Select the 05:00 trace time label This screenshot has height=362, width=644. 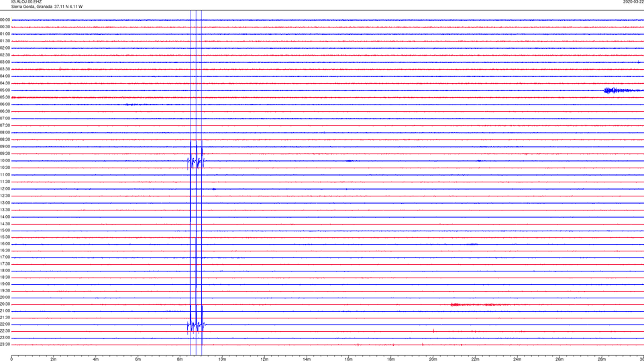5,90
